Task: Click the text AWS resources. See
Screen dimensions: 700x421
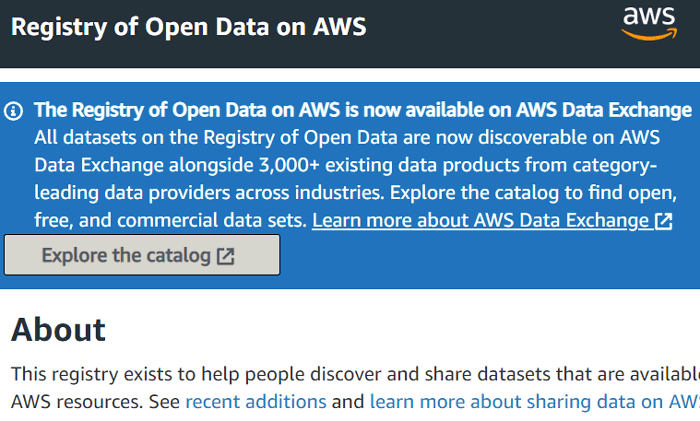Action: [95, 402]
